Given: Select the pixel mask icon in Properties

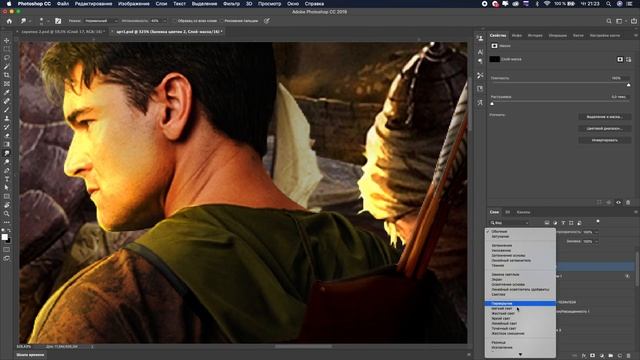Looking at the screenshot, I should 620,59.
